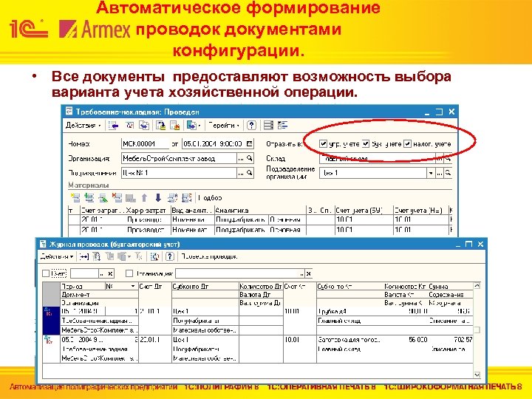Click magnifier icon beside Организация field
The height and width of the screenshot is (399, 532).
pos(250,158)
